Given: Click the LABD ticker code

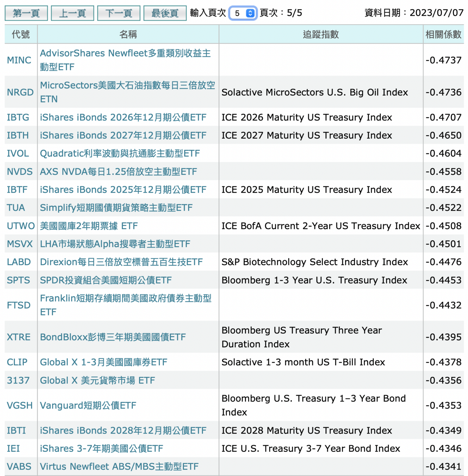Looking at the screenshot, I should 19,262.
